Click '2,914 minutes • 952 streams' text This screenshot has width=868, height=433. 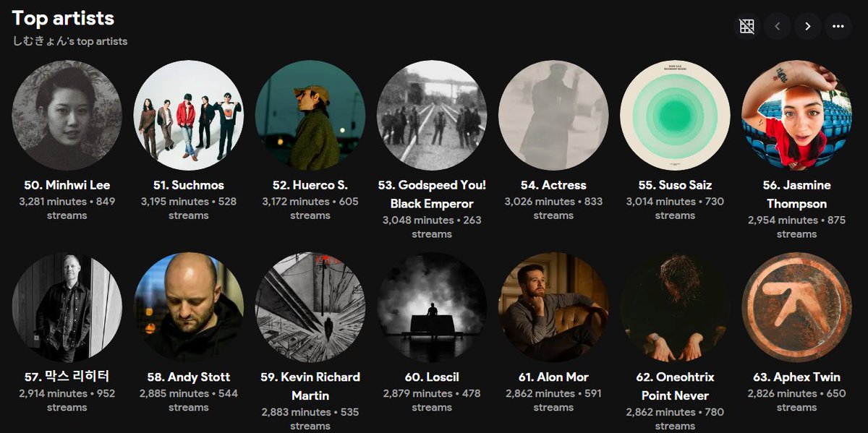coord(67,400)
